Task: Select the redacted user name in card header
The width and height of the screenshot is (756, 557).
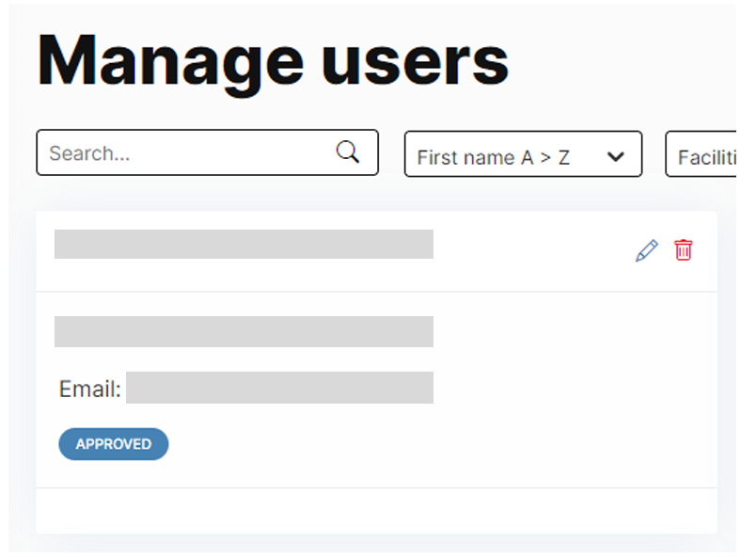Action: pyautogui.click(x=244, y=245)
